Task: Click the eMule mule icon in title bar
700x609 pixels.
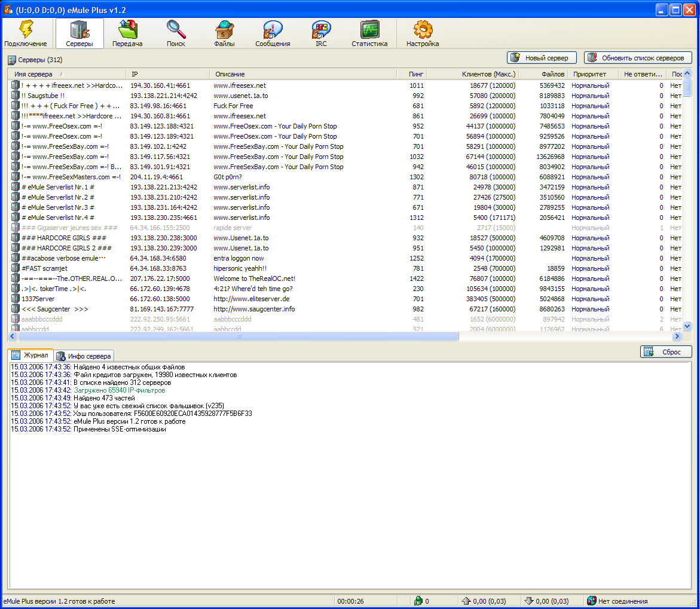Action: [8, 10]
